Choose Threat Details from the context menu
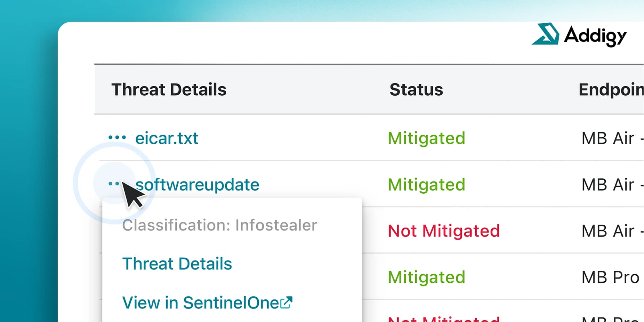This screenshot has width=644, height=322. [177, 263]
